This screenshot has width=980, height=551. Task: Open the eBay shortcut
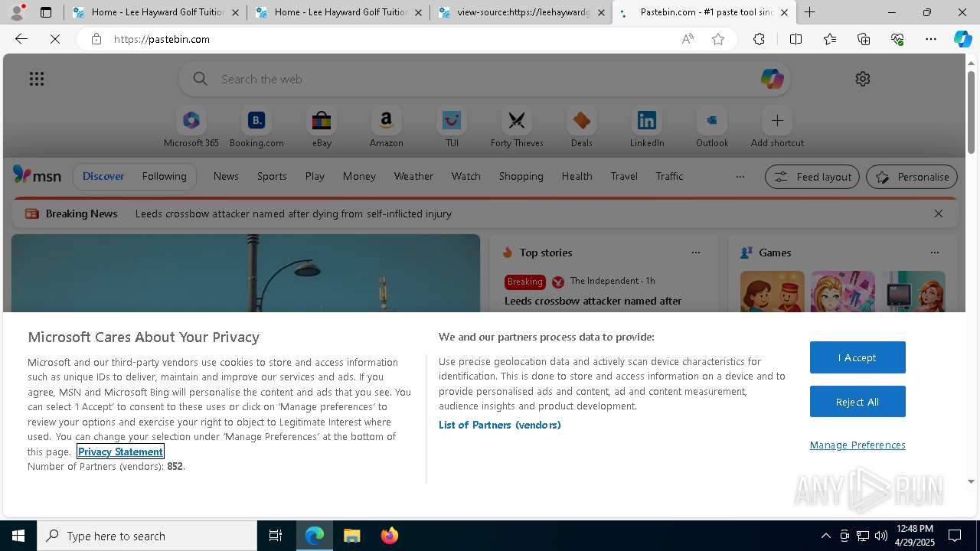(x=322, y=128)
